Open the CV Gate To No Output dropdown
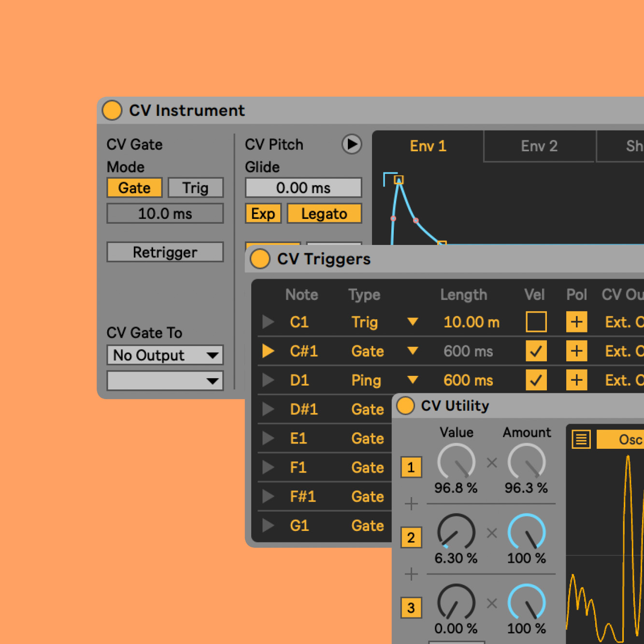This screenshot has width=644, height=644. pos(165,355)
